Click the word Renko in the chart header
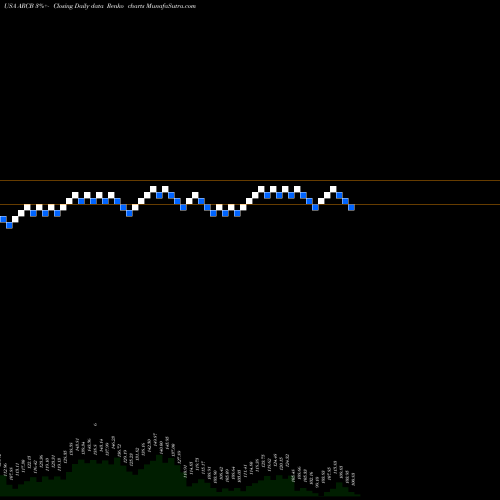Viewport: 500px width, 500px height. click(x=115, y=6)
